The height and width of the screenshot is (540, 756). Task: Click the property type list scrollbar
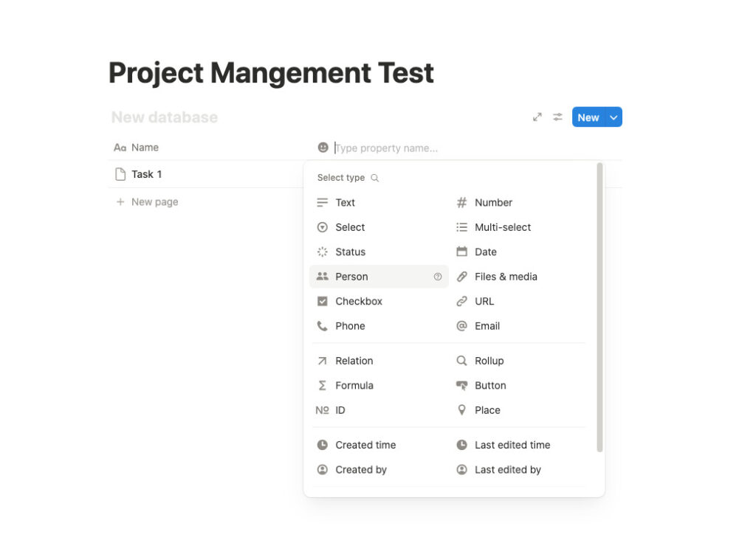[x=599, y=307]
